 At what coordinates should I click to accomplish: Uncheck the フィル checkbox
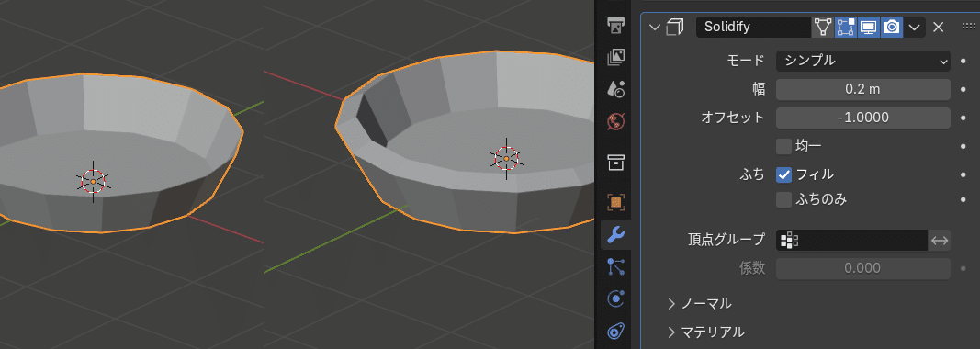tap(783, 174)
